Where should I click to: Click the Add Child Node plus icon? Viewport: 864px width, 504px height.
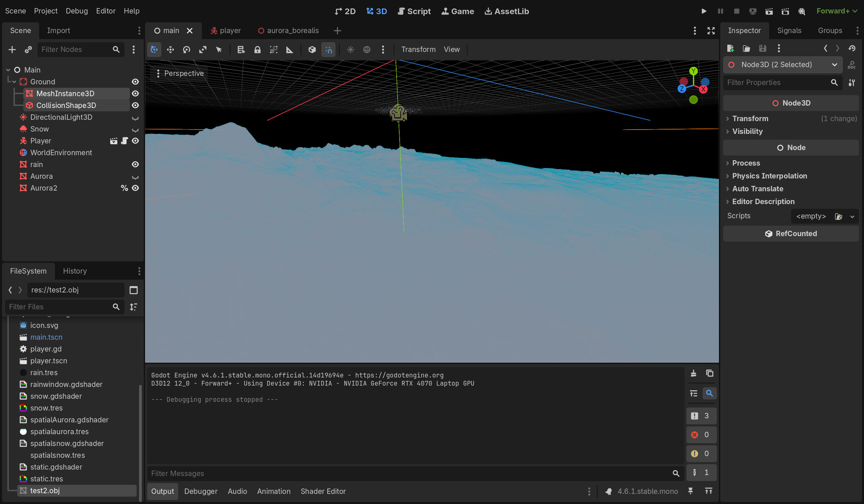[x=12, y=50]
